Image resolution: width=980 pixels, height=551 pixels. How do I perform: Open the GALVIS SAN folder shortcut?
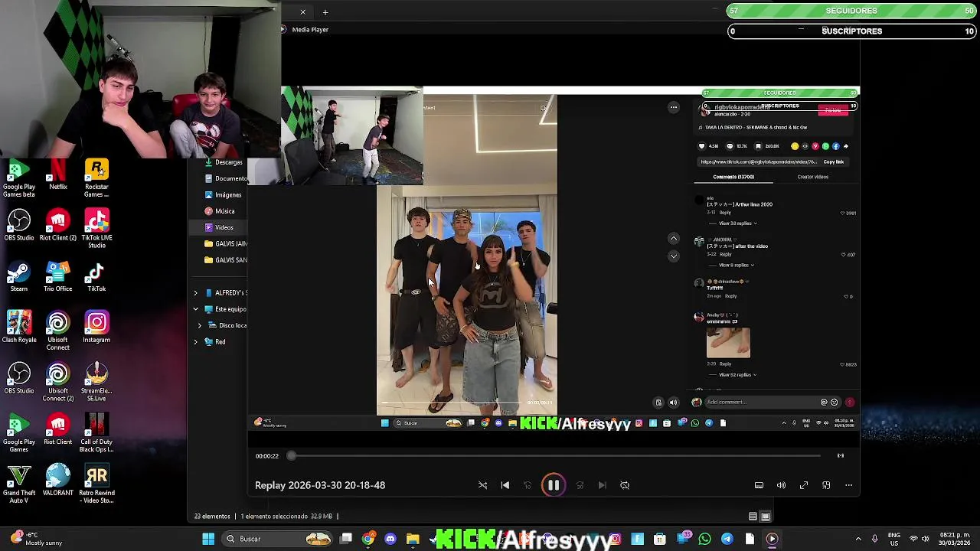[x=226, y=260]
